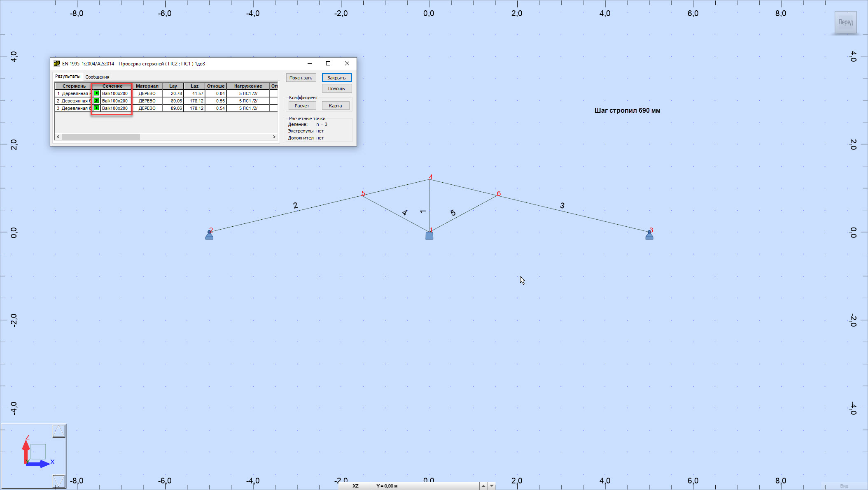The width and height of the screenshot is (868, 490).
Task: Click the XZ plane selector at bottom
Action: coord(355,486)
